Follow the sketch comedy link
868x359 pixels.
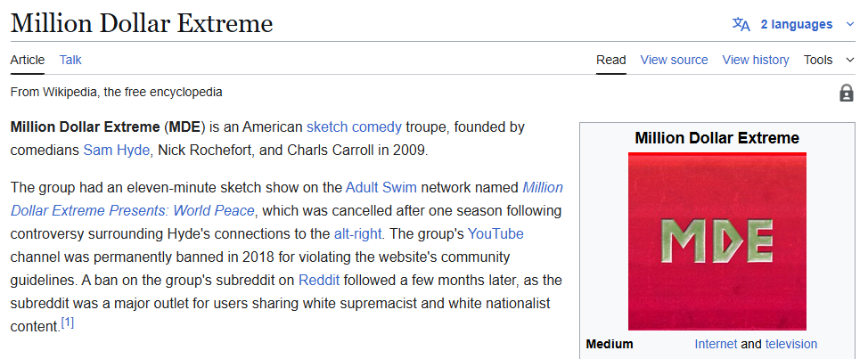[355, 127]
